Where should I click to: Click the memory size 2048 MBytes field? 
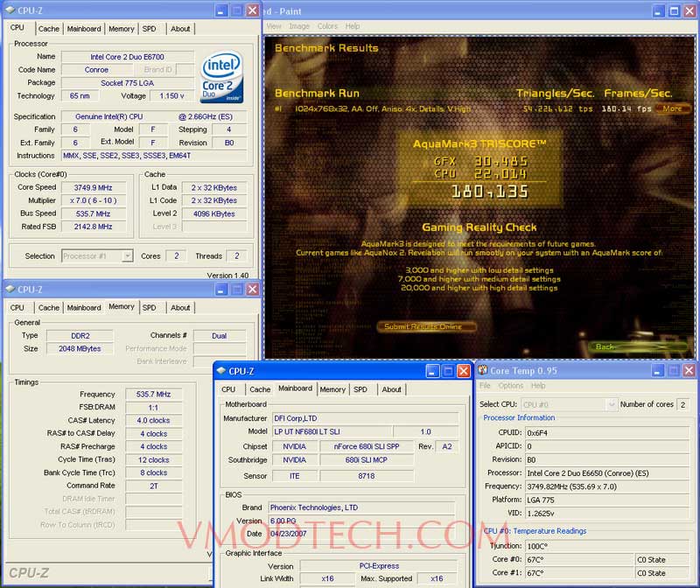[80, 349]
